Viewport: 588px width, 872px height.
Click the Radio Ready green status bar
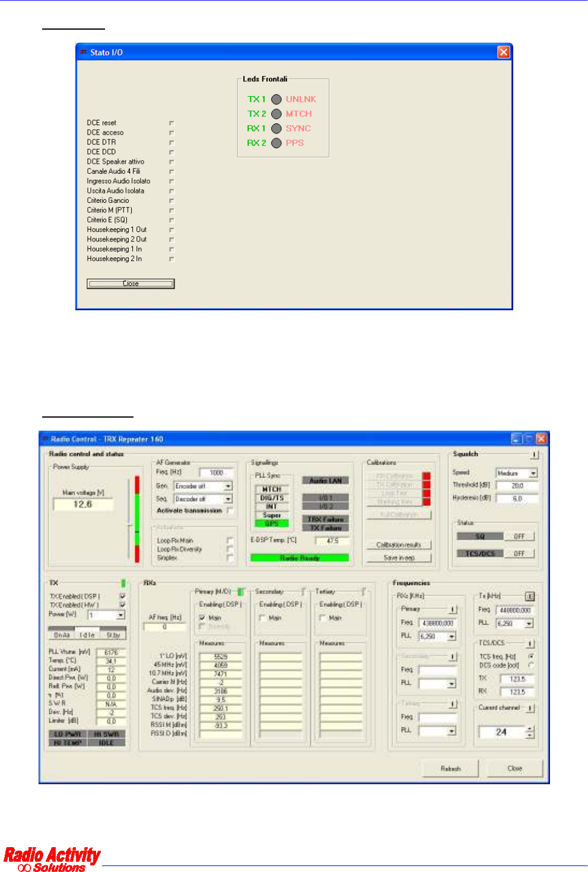(x=300, y=558)
